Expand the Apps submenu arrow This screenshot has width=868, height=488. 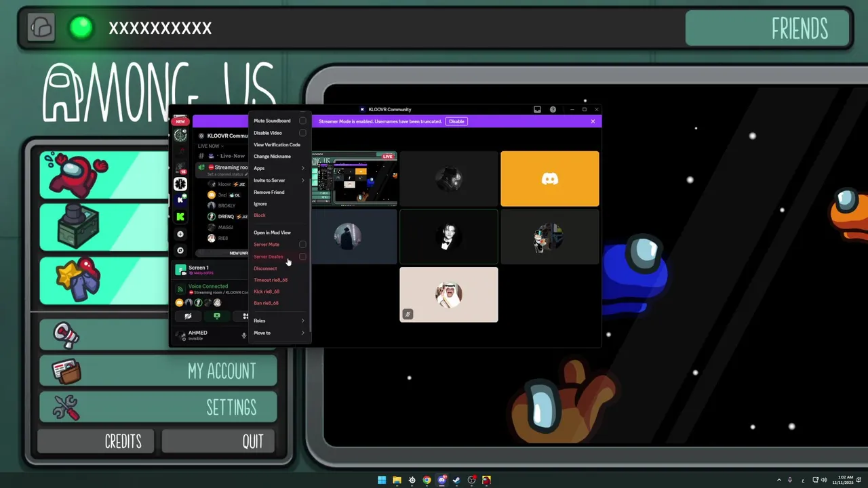302,168
